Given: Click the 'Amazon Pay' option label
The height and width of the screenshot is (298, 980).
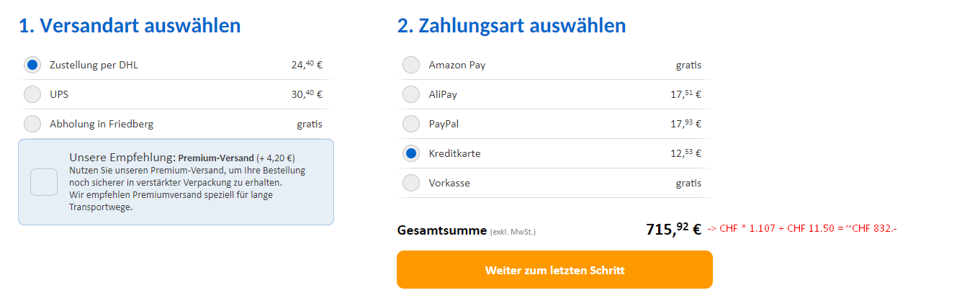Looking at the screenshot, I should click(457, 65).
